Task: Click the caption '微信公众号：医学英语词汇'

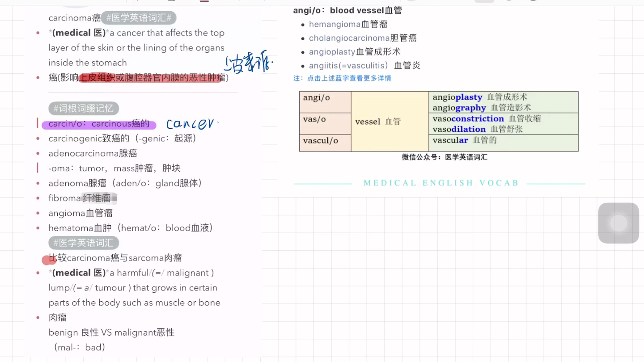Action: [x=445, y=157]
